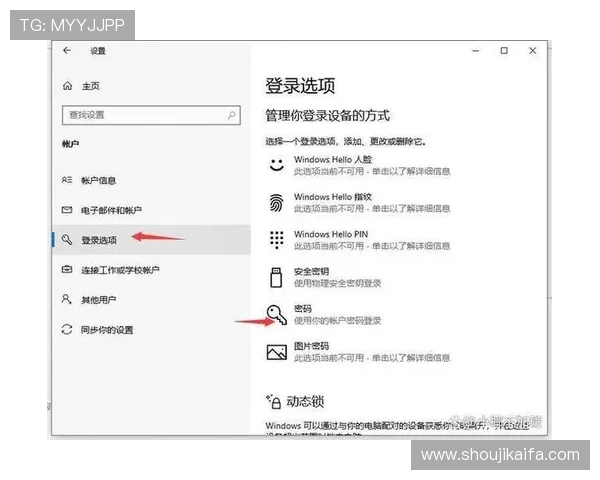This screenshot has height=480, width=600.
Task: Expand the Windows Hello 指纹 option
Action: point(359,202)
